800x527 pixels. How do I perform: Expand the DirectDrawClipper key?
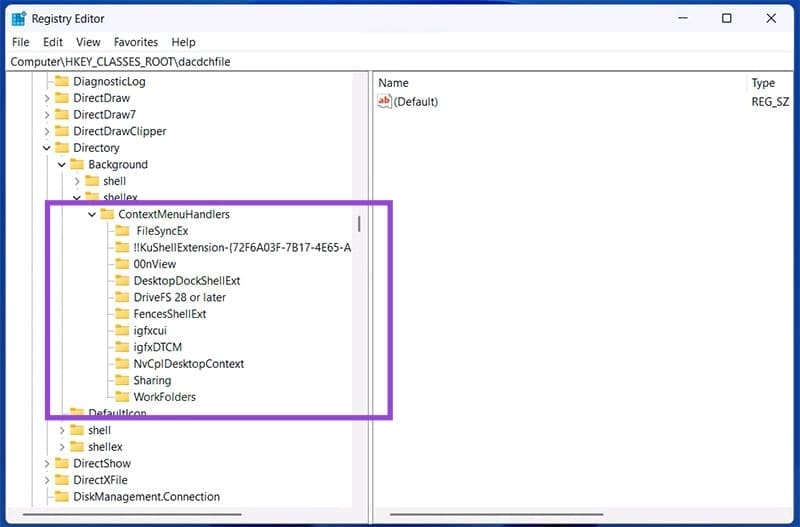tap(46, 132)
